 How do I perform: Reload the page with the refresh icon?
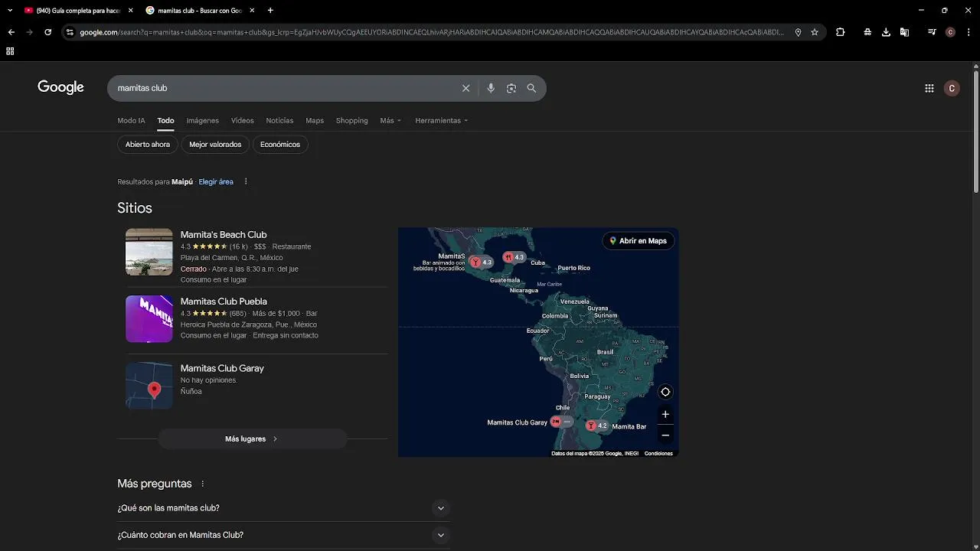click(x=47, y=32)
